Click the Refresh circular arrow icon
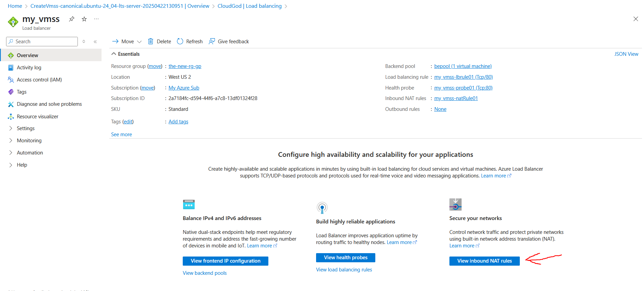Image resolution: width=644 pixels, height=291 pixels. click(x=180, y=41)
